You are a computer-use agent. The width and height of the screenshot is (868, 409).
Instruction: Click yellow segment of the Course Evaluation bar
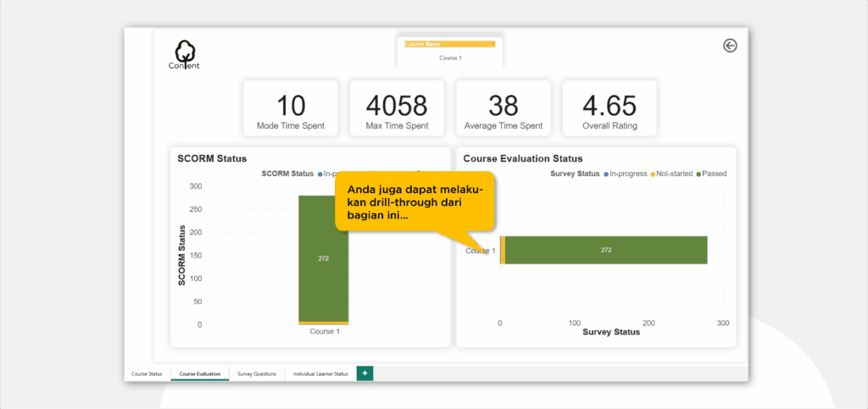pos(503,250)
